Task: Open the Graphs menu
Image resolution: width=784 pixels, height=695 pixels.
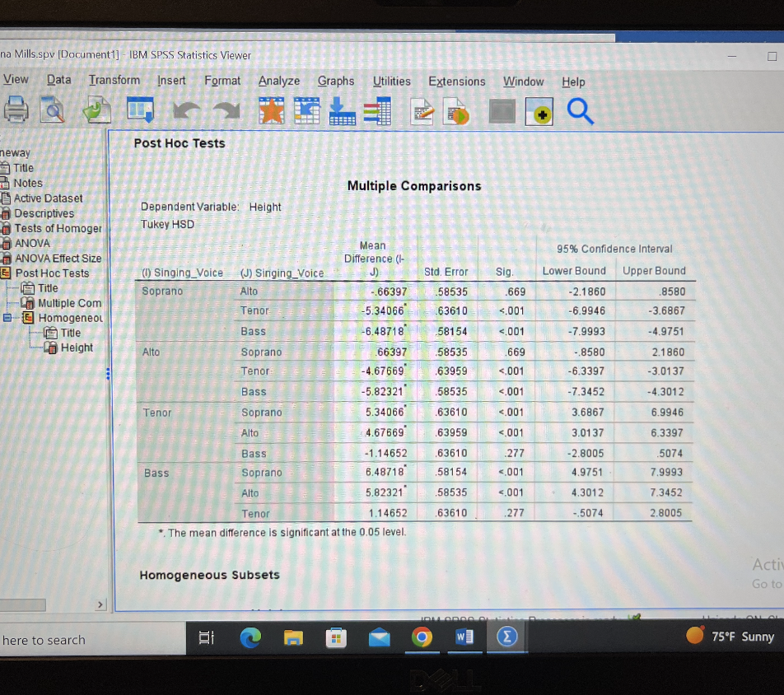Action: [335, 82]
